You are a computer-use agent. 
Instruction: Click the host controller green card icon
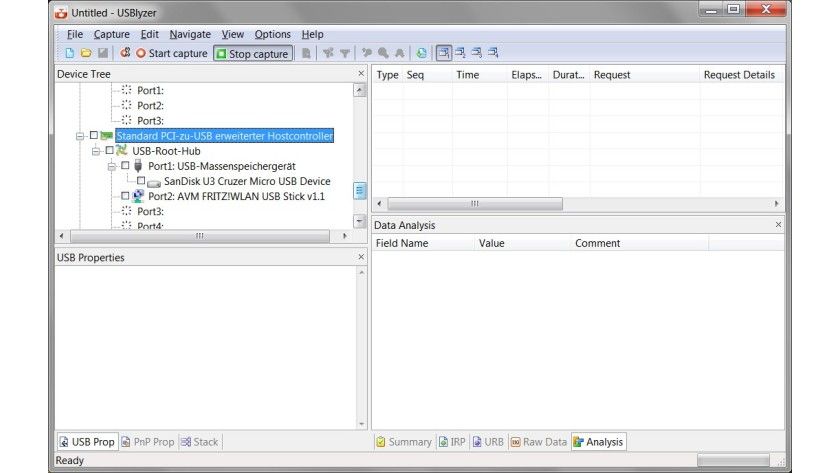pos(107,136)
